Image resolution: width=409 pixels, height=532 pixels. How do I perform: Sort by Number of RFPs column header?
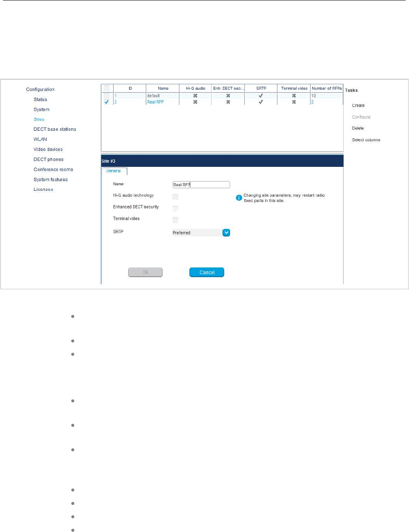tap(327, 88)
